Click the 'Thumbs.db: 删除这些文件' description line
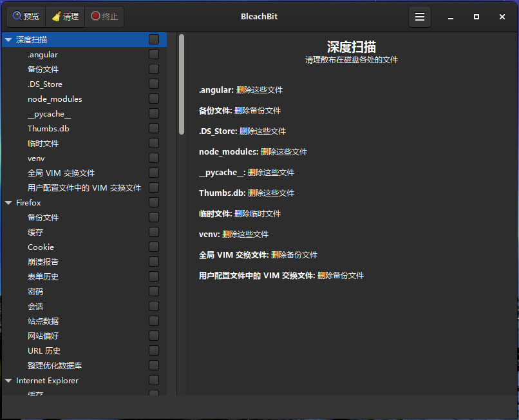 247,193
